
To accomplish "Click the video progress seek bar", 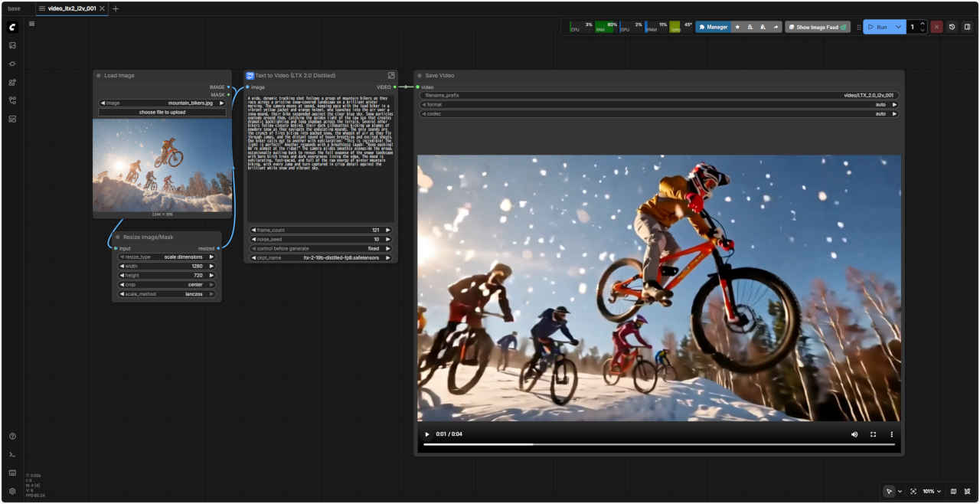I will 658,444.
